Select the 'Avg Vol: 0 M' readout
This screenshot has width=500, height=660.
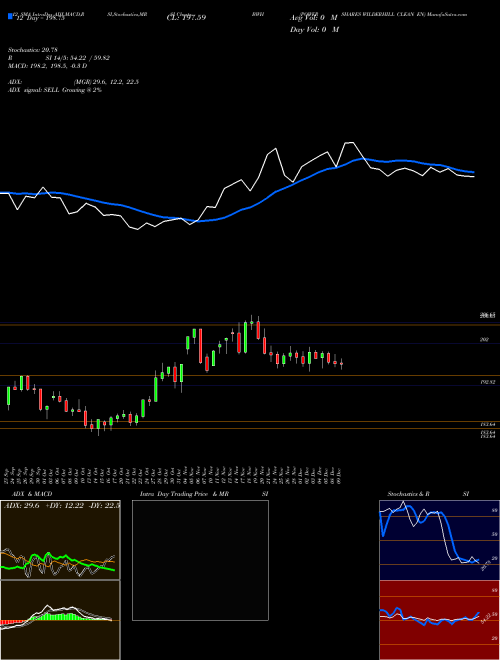click(314, 18)
